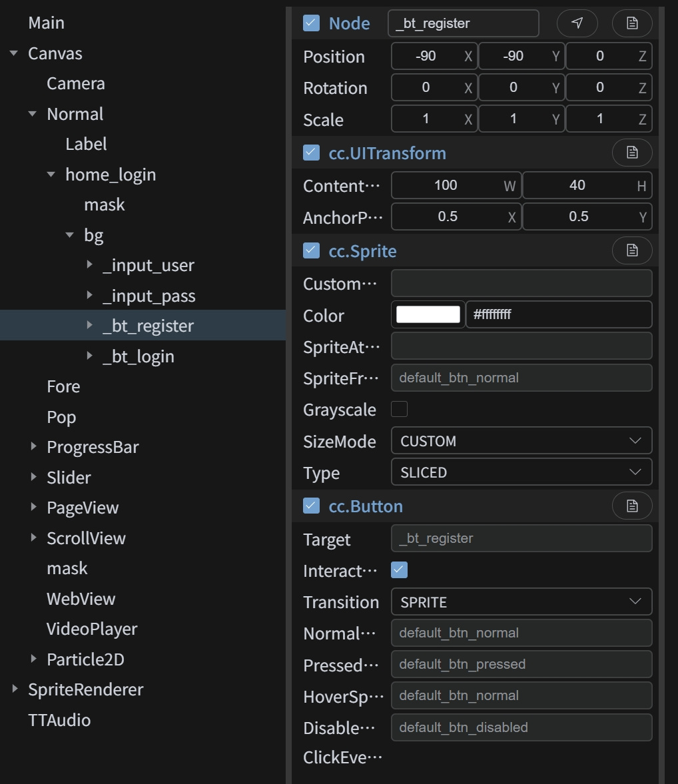This screenshot has height=784, width=678.
Task: Open the Node header document icon
Action: [631, 23]
